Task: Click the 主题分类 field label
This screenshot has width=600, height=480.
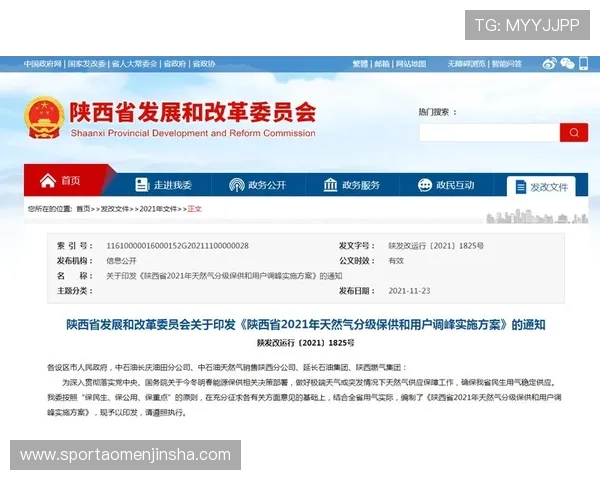Action: [x=74, y=291]
